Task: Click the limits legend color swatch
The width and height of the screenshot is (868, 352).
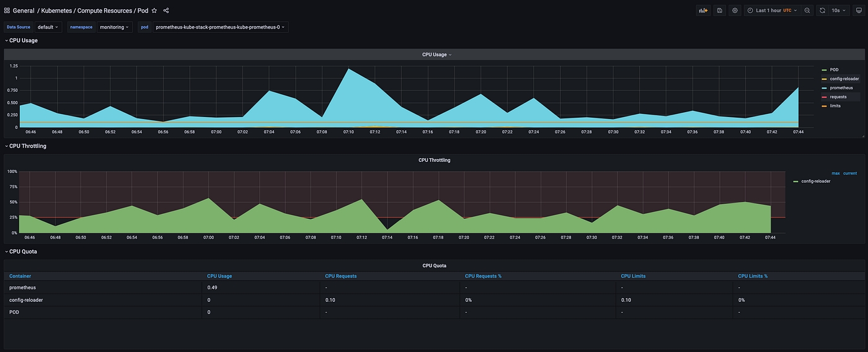Action: tap(824, 106)
